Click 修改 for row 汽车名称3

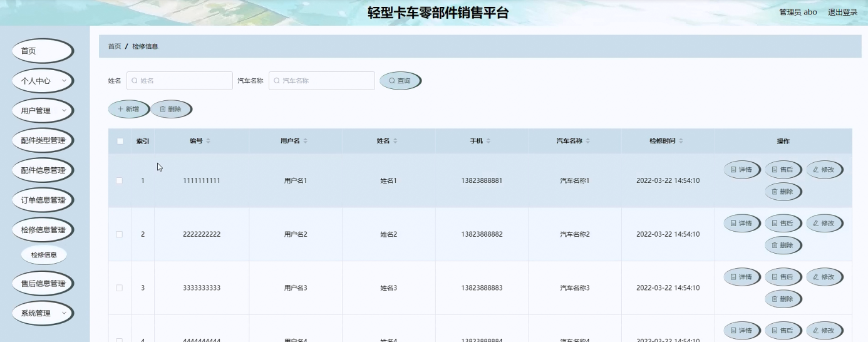point(824,277)
